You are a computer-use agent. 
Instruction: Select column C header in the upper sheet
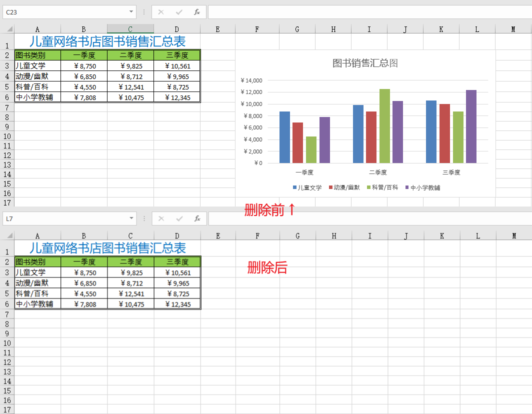click(130, 28)
